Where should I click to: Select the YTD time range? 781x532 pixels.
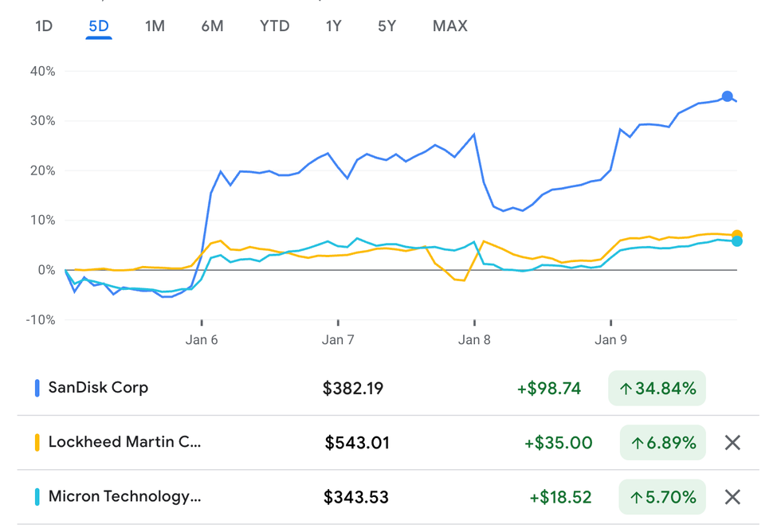coord(274,25)
